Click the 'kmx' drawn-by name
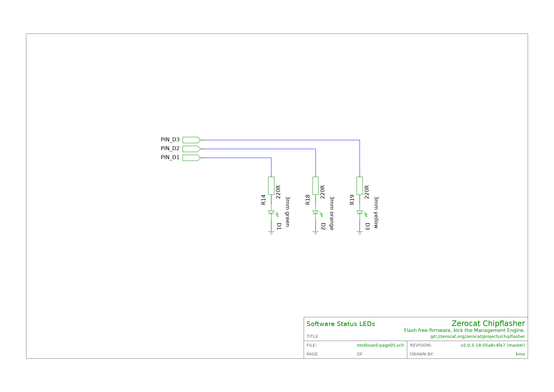This screenshot has width=554, height=392. coord(520,354)
